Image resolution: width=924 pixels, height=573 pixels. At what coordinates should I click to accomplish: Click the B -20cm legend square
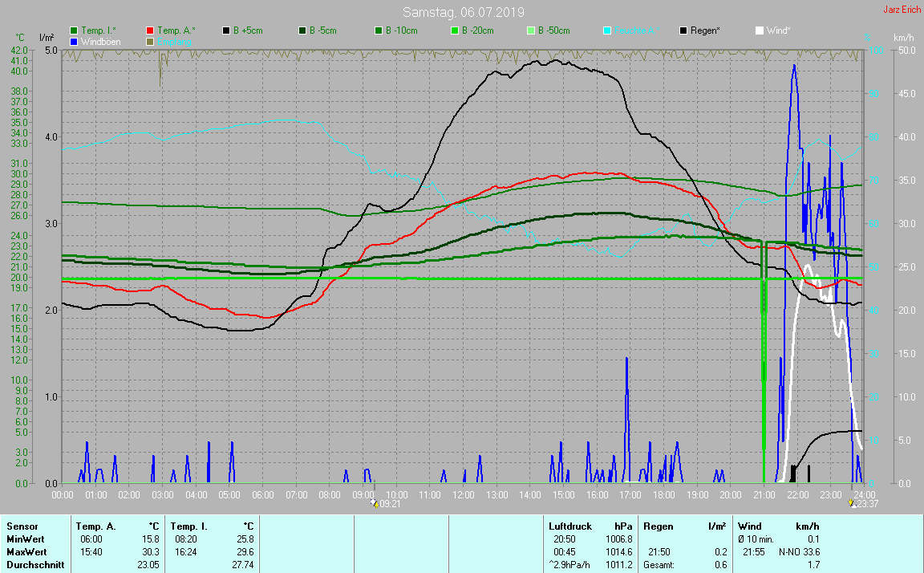(454, 30)
